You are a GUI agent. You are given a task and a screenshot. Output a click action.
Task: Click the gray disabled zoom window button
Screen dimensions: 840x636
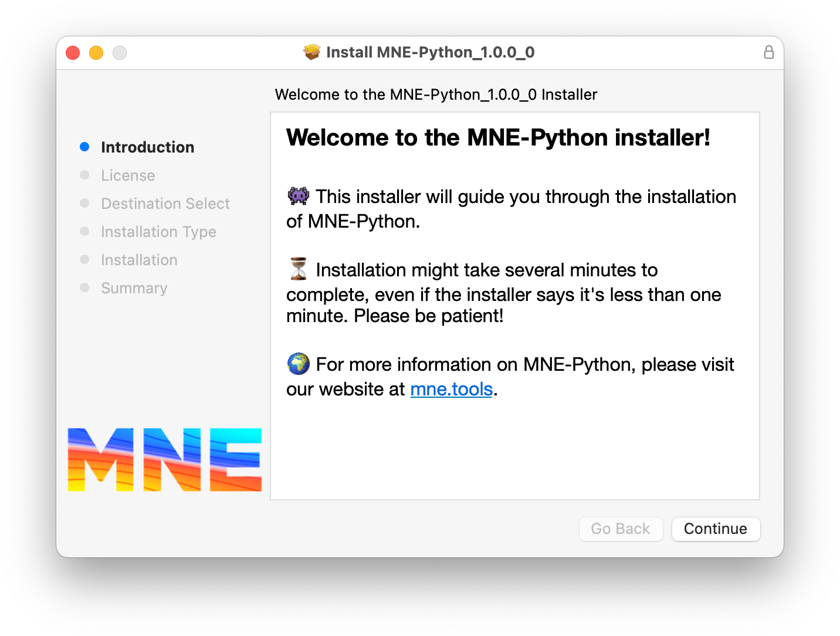[x=120, y=53]
